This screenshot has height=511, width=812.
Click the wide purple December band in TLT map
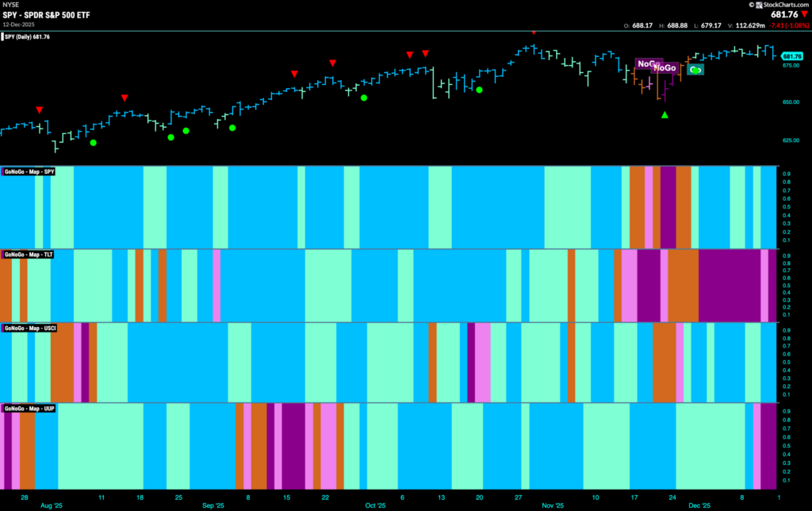730,286
